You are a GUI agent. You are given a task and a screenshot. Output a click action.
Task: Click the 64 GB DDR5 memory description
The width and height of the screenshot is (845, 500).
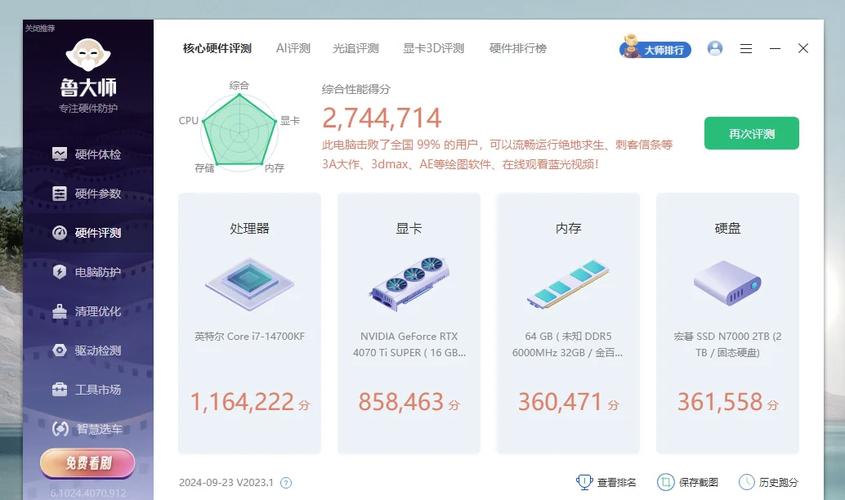tap(568, 344)
